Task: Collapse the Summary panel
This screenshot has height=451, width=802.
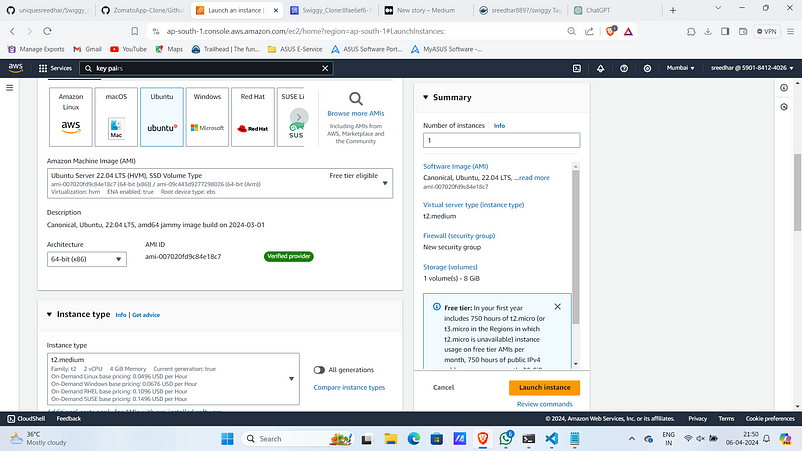Action: tap(426, 97)
